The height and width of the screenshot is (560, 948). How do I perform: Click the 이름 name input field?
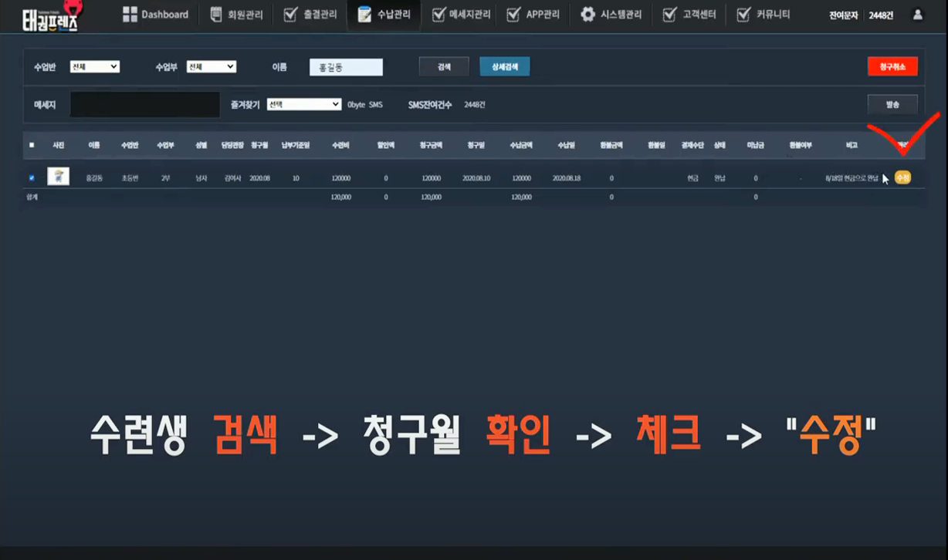click(346, 68)
